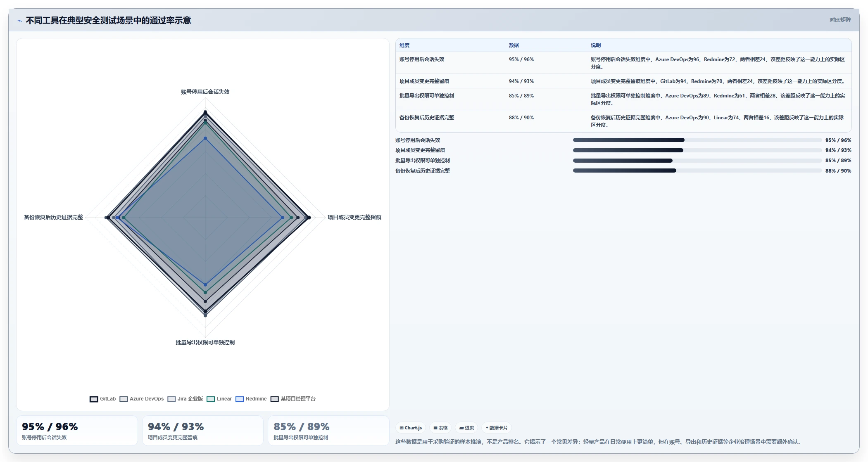
Task: Click the 对比矩阵 label in header
Action: point(840,20)
